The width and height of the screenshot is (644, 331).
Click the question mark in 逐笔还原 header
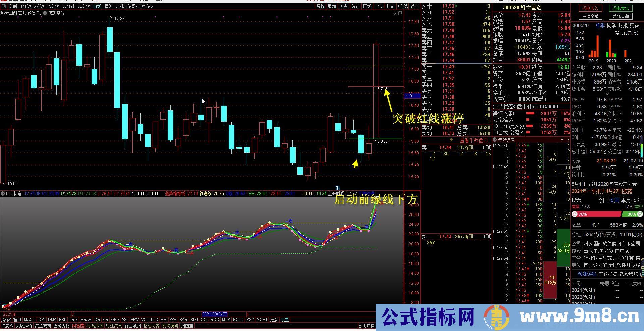click(567, 140)
